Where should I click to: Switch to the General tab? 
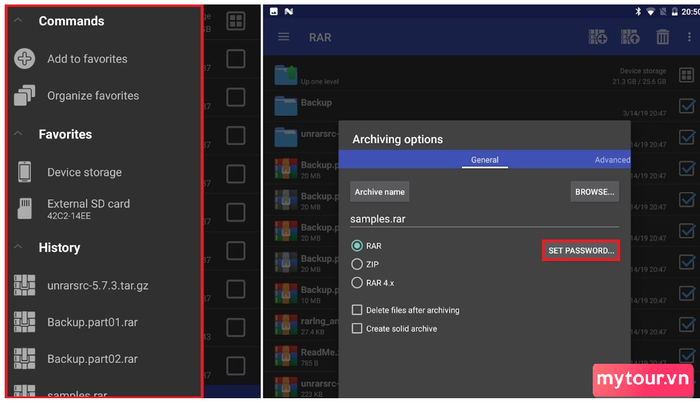click(x=484, y=160)
